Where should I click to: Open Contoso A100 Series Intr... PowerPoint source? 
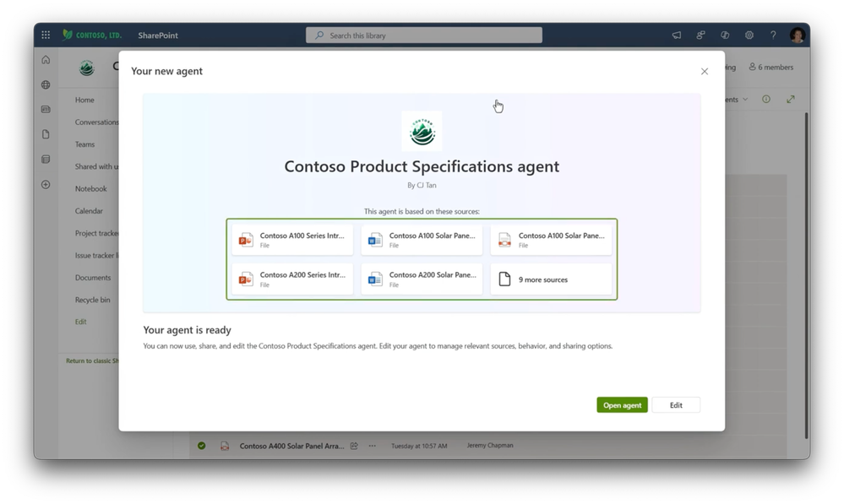click(292, 240)
